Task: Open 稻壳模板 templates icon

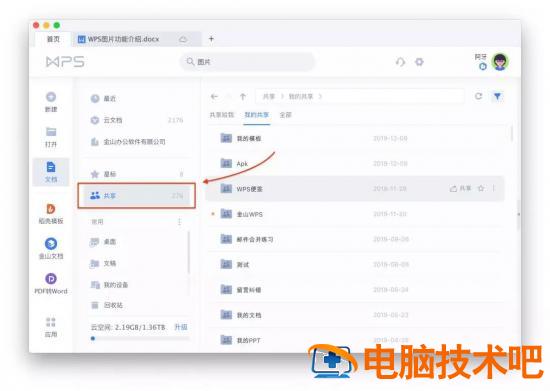Action: (x=51, y=209)
